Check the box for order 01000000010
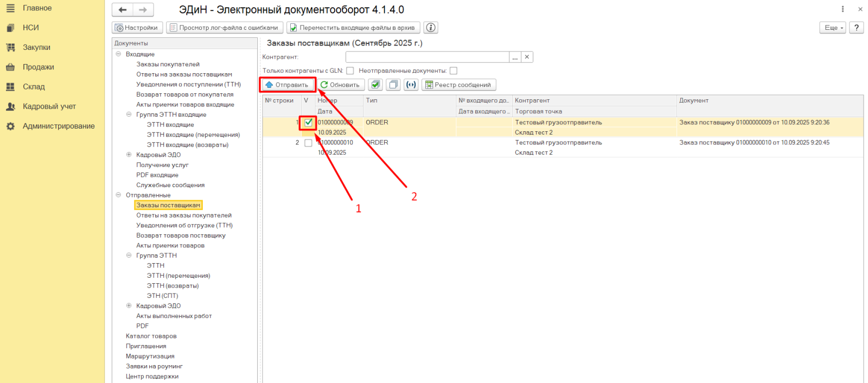This screenshot has width=868, height=383. pyautogui.click(x=308, y=143)
